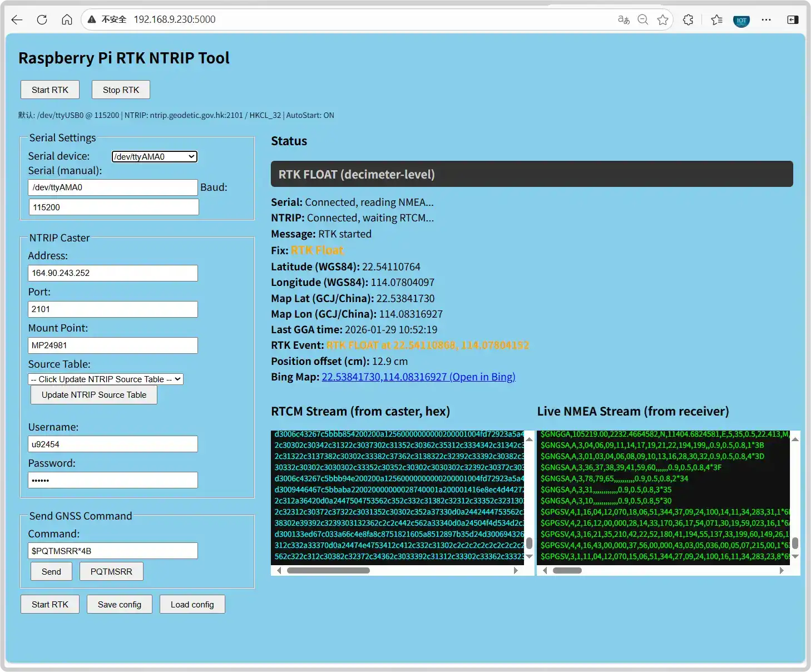Reload the page with the refresh icon

click(42, 20)
